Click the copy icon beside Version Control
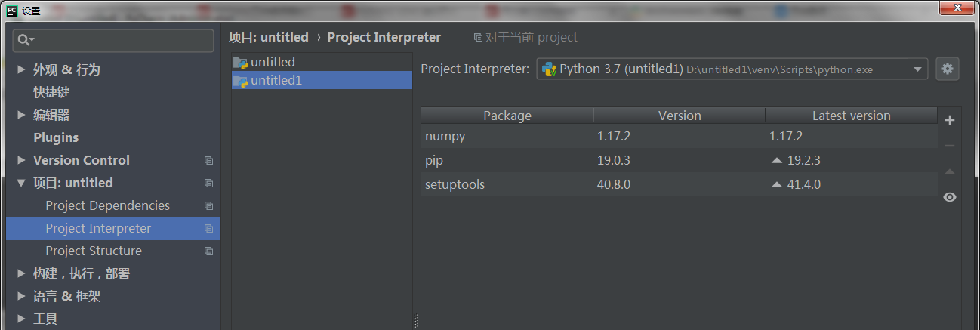980x330 pixels. pyautogui.click(x=208, y=160)
